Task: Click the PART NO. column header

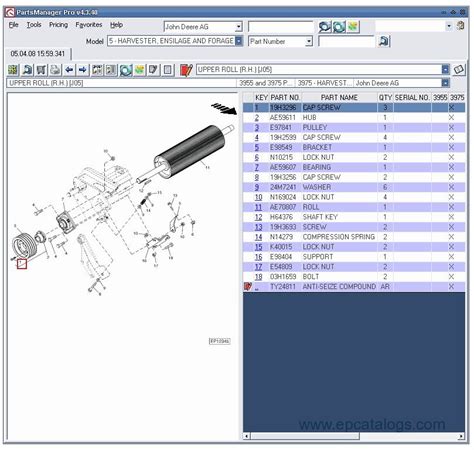Action: click(x=285, y=97)
